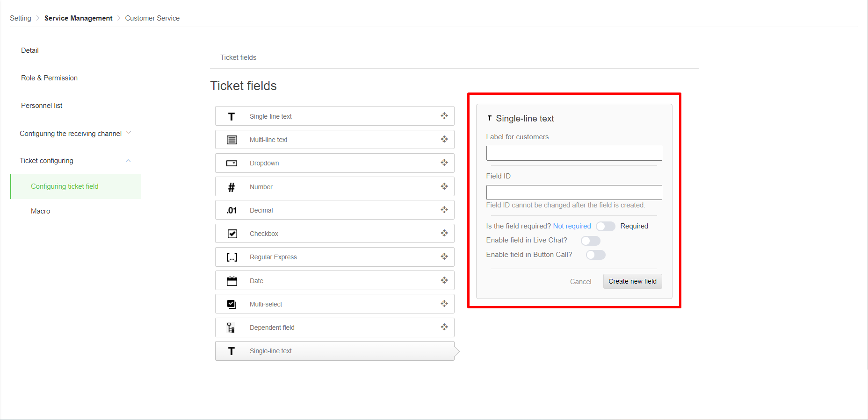The width and height of the screenshot is (868, 420).
Task: Toggle the field required switch
Action: [605, 226]
